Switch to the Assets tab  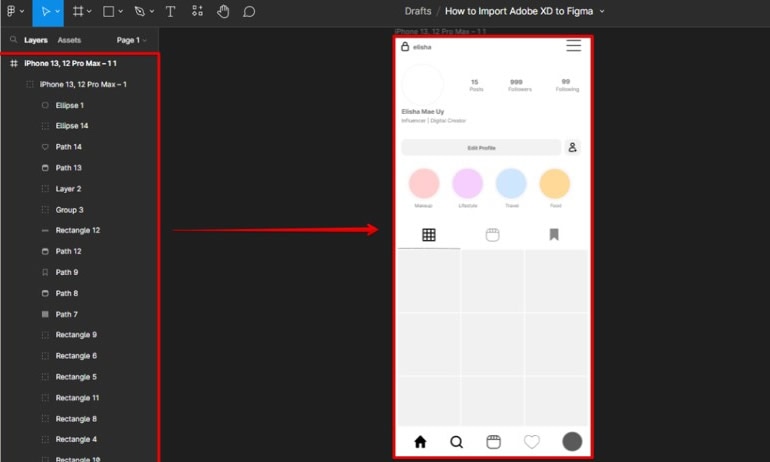coord(69,40)
